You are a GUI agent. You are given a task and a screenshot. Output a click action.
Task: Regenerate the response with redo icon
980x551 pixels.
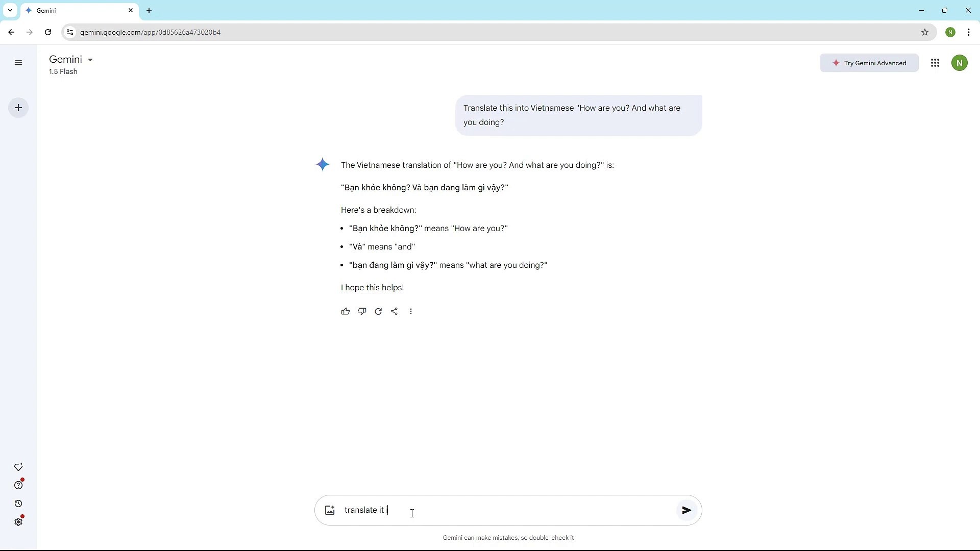(378, 311)
